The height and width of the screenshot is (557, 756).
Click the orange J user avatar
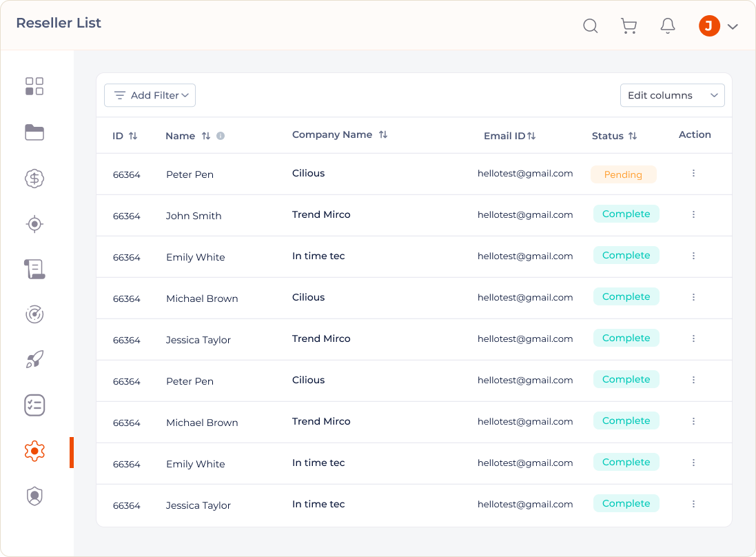coord(709,26)
